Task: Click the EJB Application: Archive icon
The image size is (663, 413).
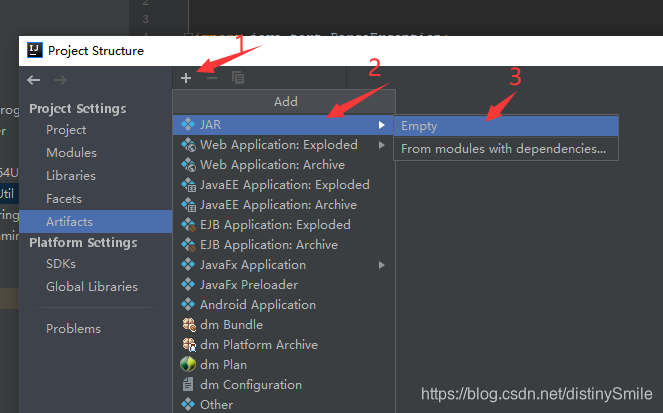Action: (188, 245)
